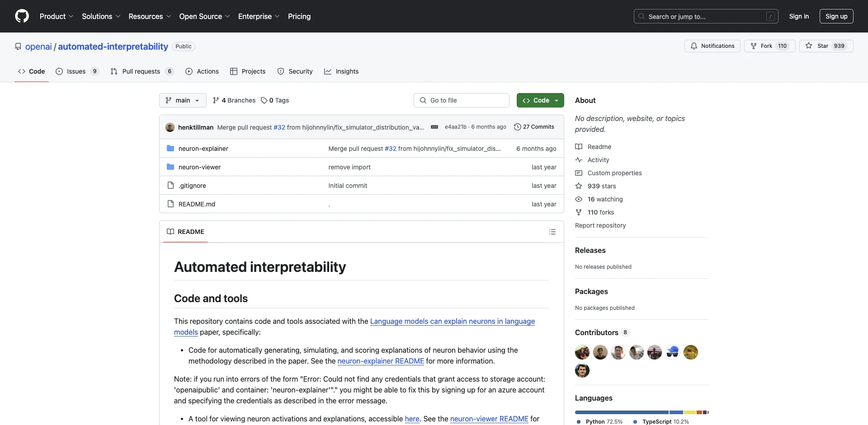Screen dimensions: 868x425
Task: Open the neuron-explainer folder
Action: tap(203, 149)
